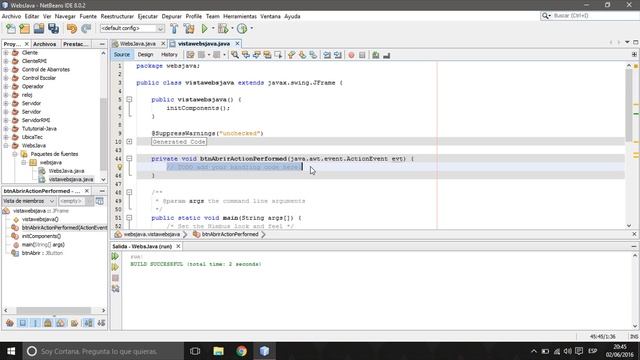Toggle Fully Qualified Names in Navigator
This screenshot has width=640, height=360.
(74, 323)
